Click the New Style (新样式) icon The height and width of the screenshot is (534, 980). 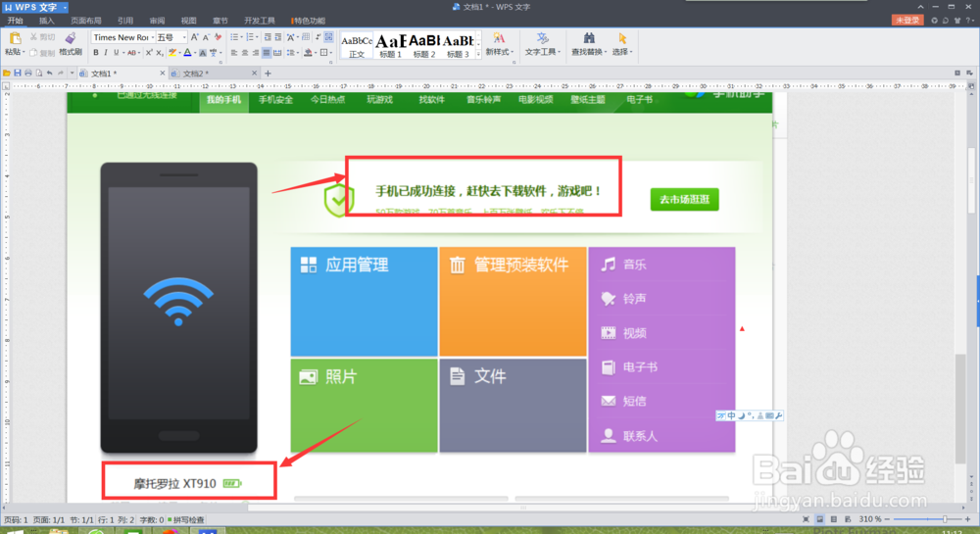pos(499,39)
